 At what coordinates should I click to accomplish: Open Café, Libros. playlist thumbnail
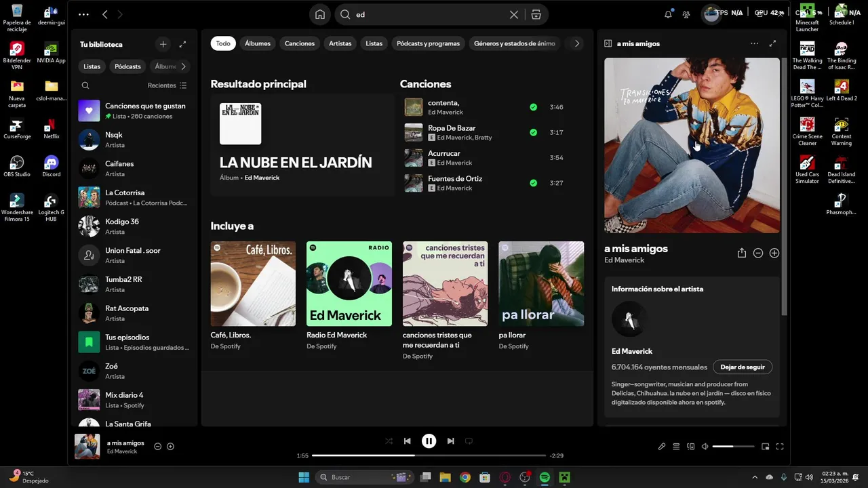pos(253,283)
